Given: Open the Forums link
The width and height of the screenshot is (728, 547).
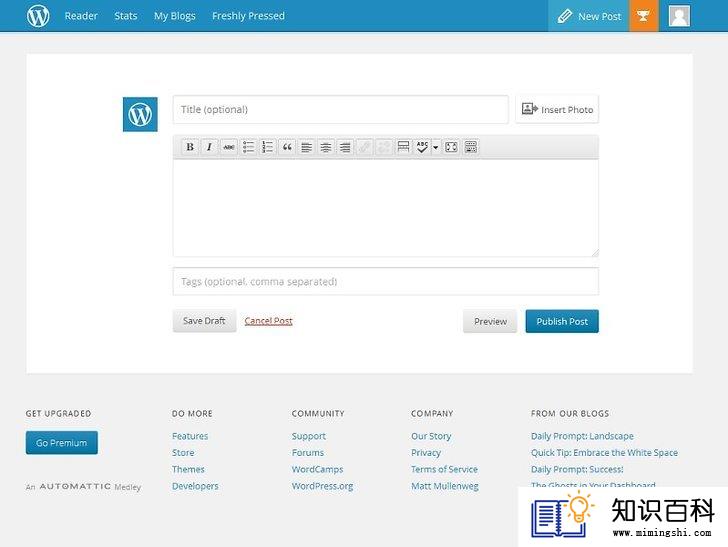Looking at the screenshot, I should (308, 453).
